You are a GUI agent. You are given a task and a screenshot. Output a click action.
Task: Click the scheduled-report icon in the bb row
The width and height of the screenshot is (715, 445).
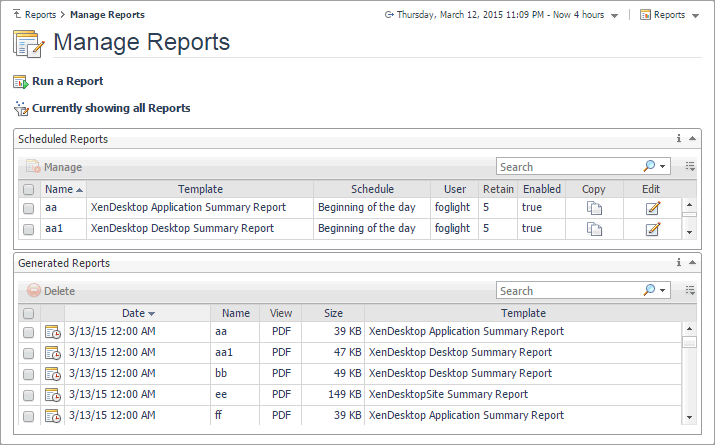tap(52, 373)
